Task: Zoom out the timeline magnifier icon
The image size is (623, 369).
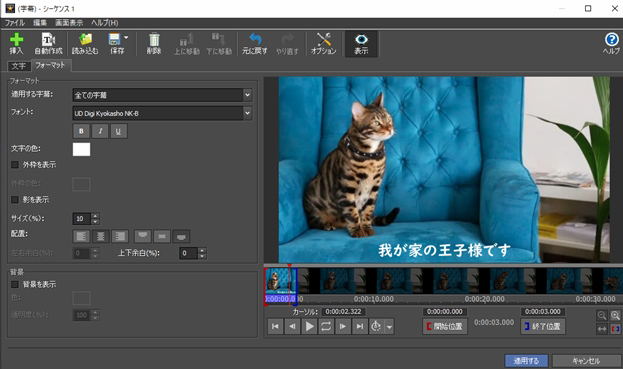Action: [602, 315]
